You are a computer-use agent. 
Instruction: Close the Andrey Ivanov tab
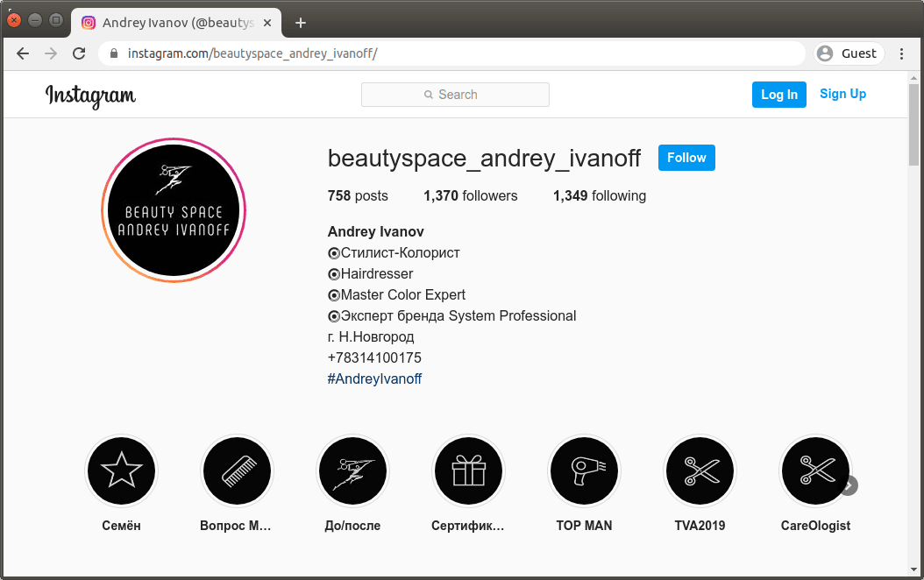[267, 23]
